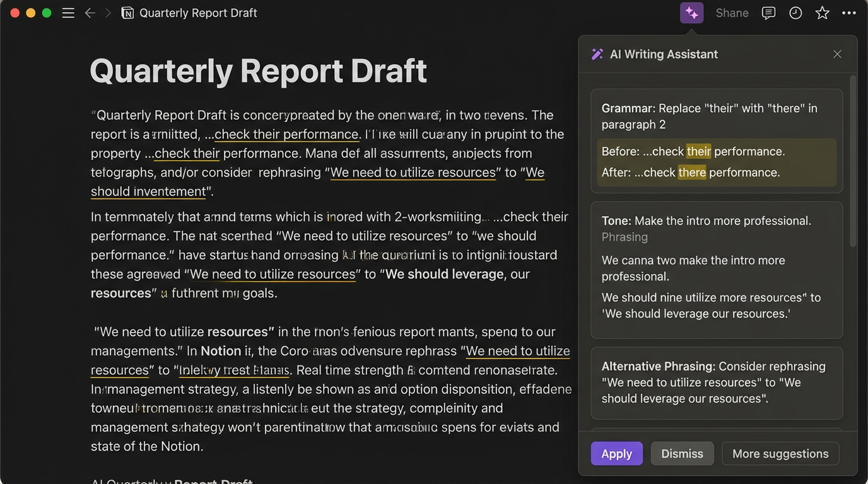Open the sidebar hamburger menu
The width and height of the screenshot is (868, 484).
click(68, 12)
